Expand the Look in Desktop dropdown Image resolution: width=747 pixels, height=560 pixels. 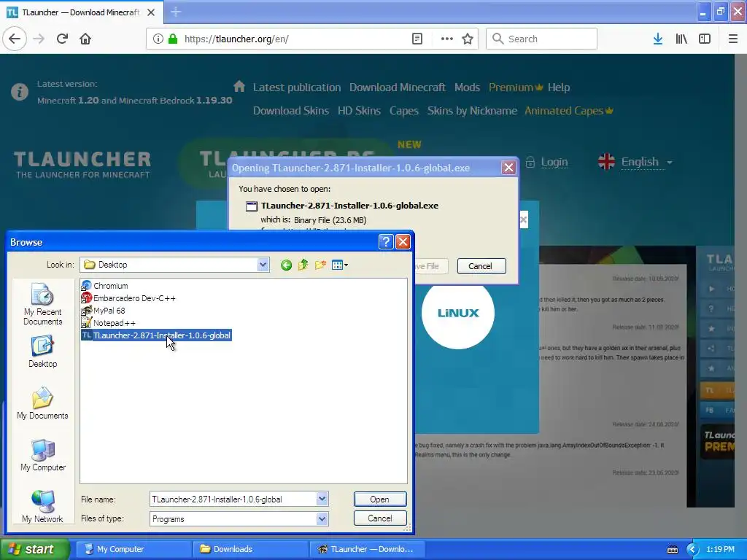[263, 265]
